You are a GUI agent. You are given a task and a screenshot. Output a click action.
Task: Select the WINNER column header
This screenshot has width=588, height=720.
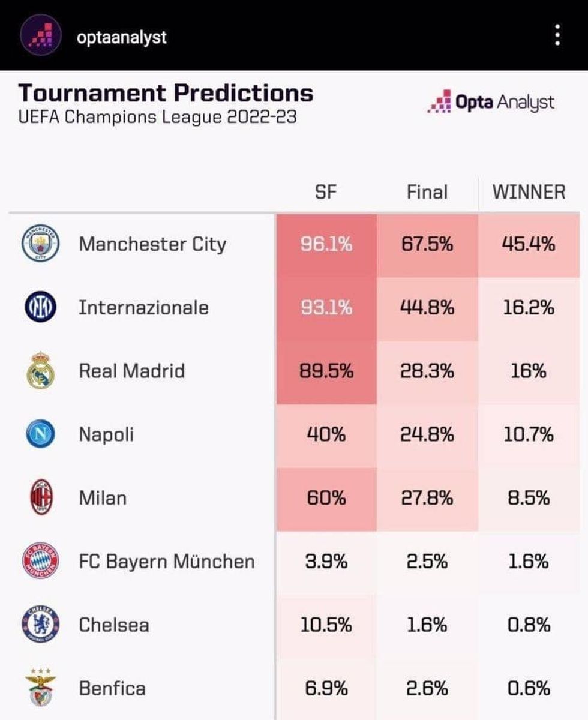click(x=529, y=192)
